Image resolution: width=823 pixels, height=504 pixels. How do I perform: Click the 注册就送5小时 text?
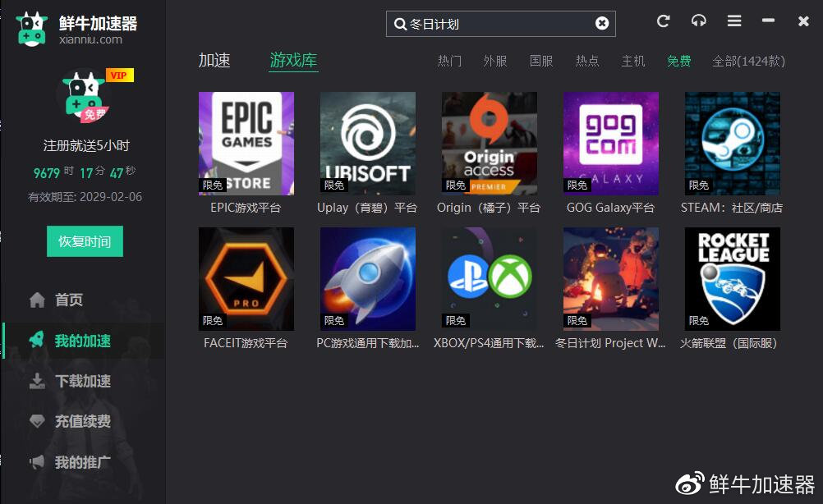tap(86, 146)
